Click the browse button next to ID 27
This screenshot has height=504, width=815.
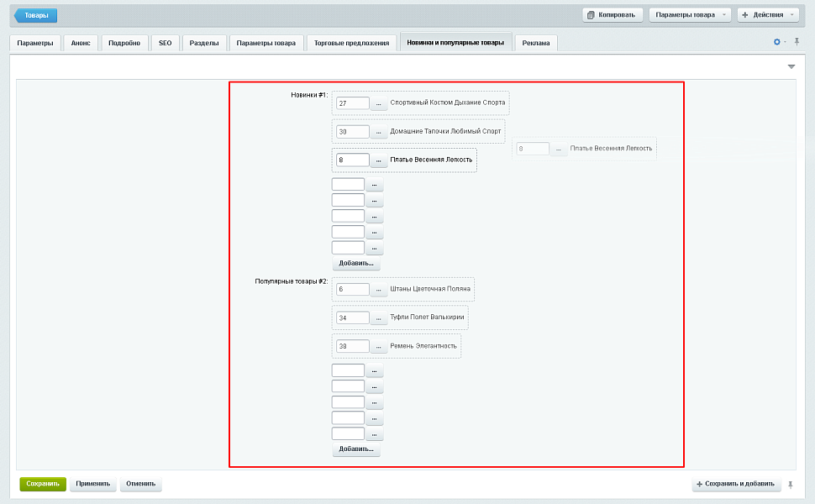378,103
